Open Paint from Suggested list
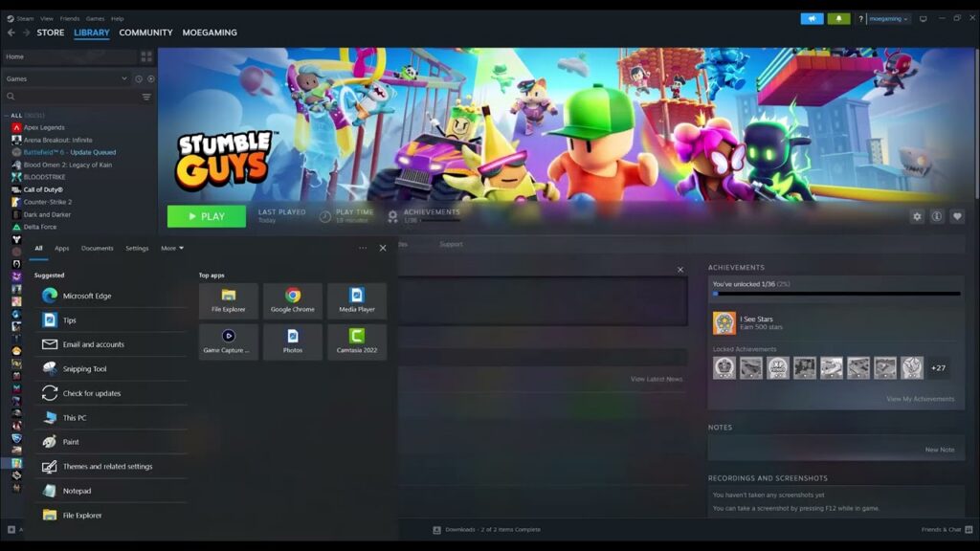 (111, 442)
